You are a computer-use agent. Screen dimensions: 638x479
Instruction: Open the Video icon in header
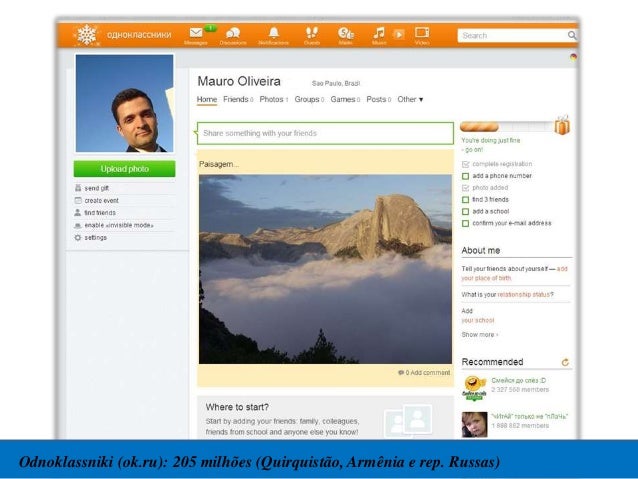point(422,32)
